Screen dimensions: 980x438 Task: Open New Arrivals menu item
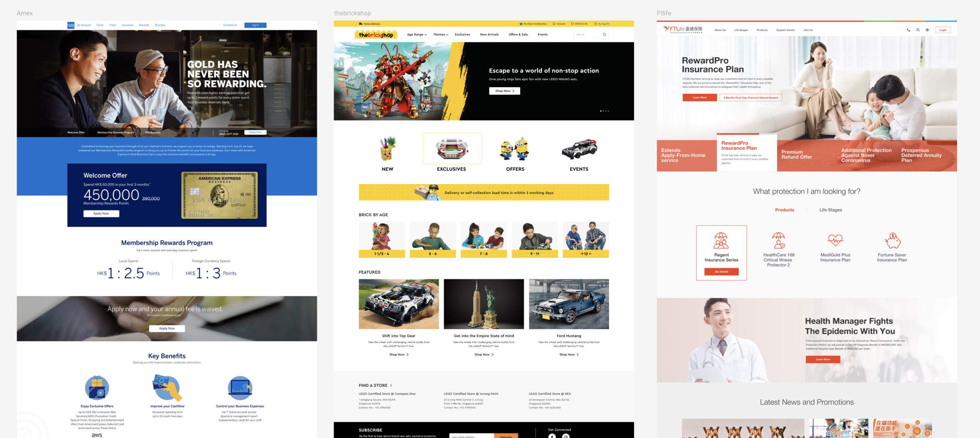tap(489, 34)
